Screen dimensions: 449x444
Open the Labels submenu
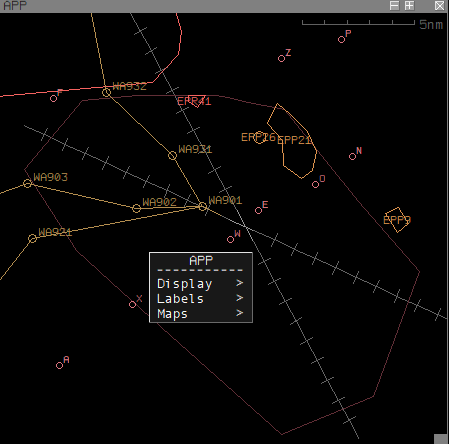(x=201, y=299)
